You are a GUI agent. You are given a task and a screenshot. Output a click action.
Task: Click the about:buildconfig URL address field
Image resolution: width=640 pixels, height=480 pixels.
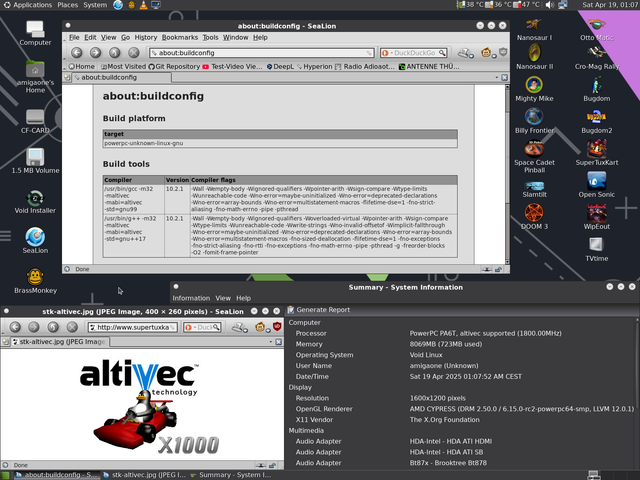click(262, 53)
